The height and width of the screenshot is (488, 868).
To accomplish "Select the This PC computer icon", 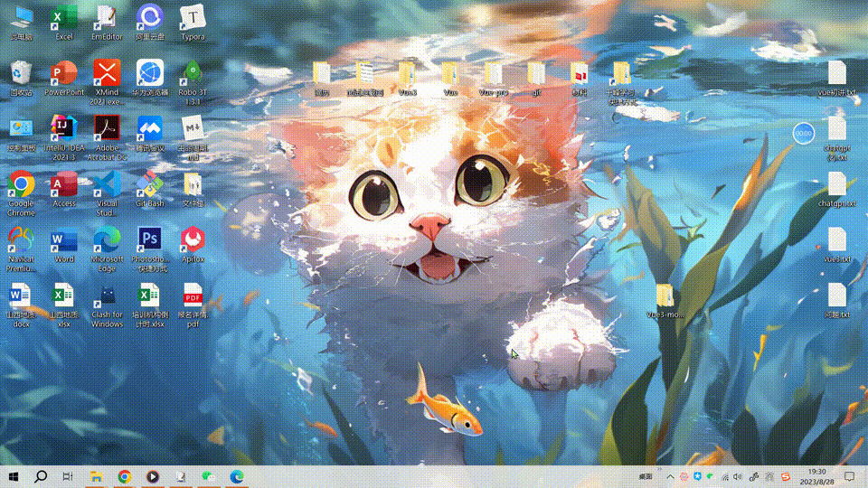I will point(21,22).
